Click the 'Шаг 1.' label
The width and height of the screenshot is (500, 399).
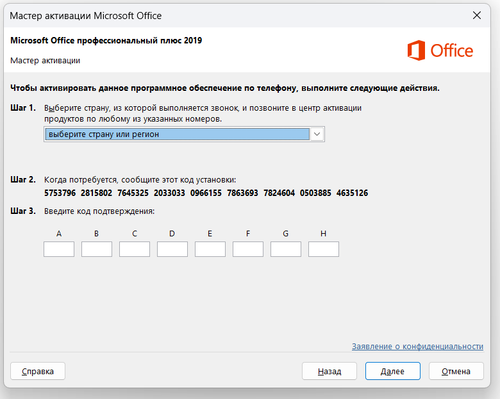coord(23,108)
